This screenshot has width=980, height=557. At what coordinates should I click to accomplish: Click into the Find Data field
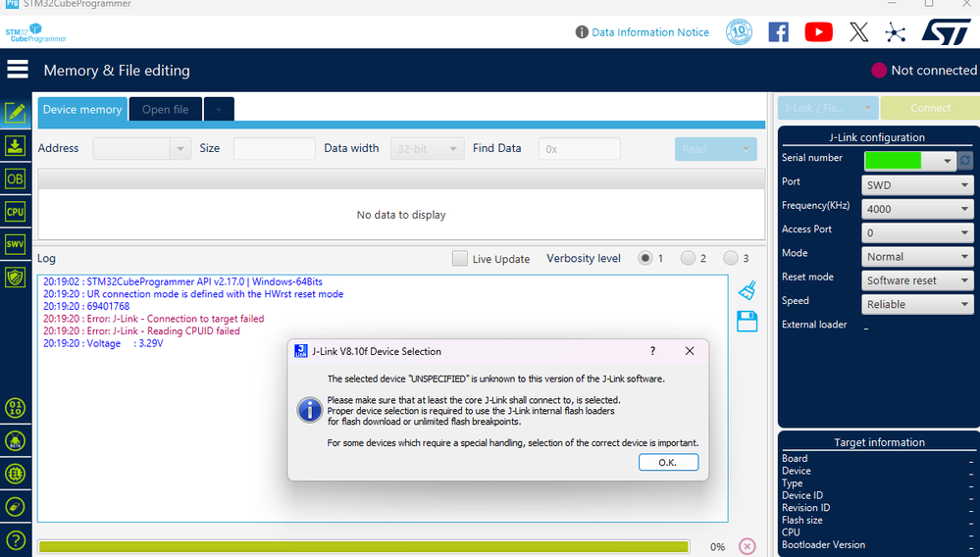[580, 149]
